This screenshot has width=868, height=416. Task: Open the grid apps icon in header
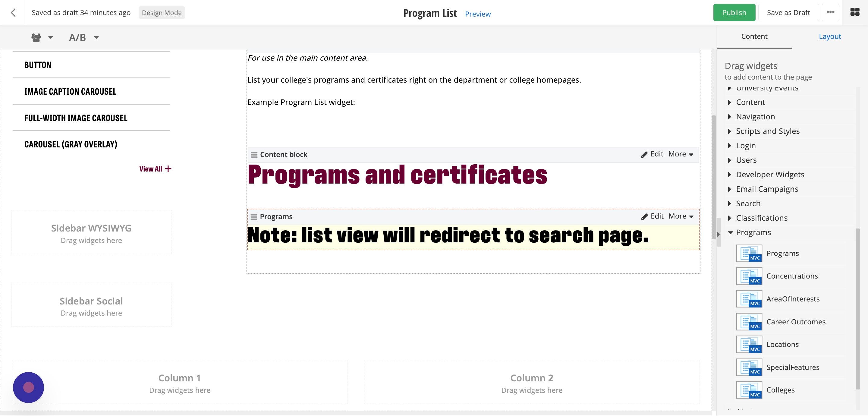pyautogui.click(x=854, y=12)
